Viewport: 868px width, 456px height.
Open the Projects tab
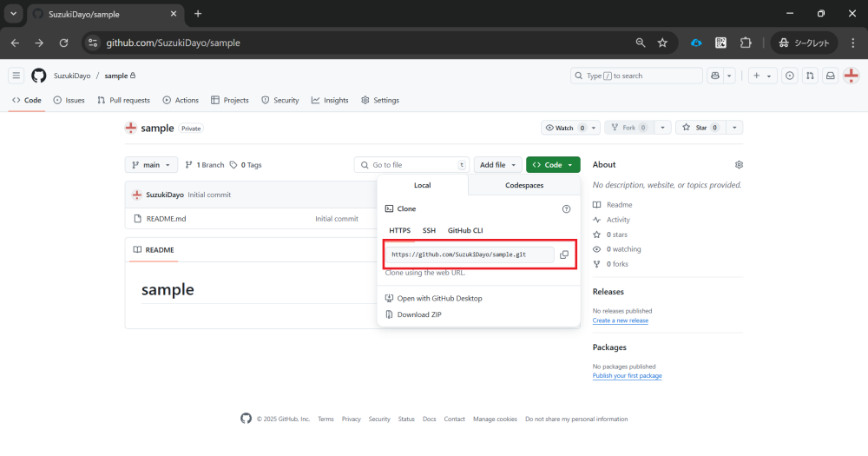[230, 100]
